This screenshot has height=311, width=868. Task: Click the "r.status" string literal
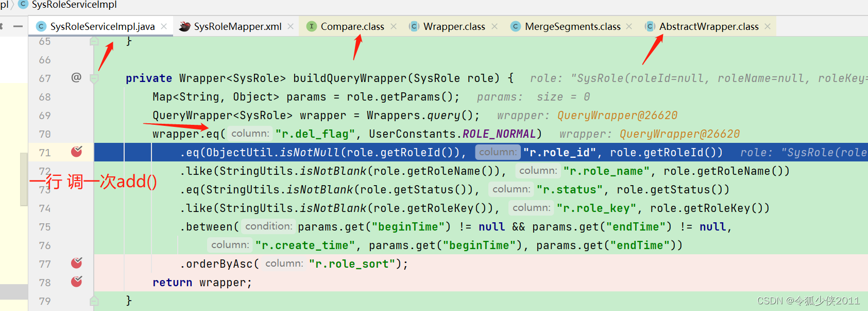pos(570,190)
